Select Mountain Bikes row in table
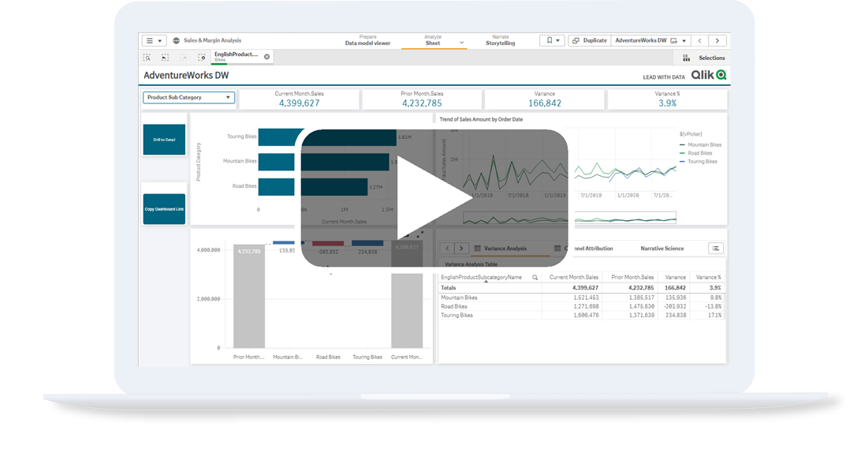The image size is (868, 468). pos(581,298)
